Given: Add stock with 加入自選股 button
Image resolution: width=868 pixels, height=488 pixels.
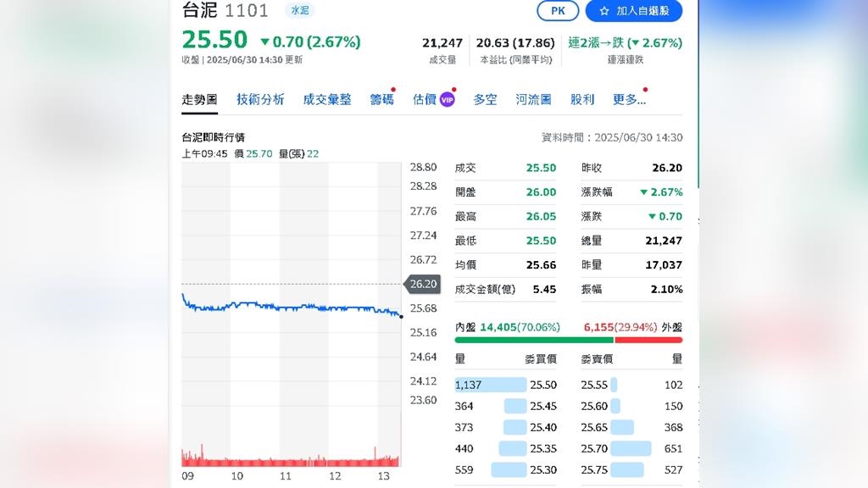Looking at the screenshot, I should pos(633,11).
